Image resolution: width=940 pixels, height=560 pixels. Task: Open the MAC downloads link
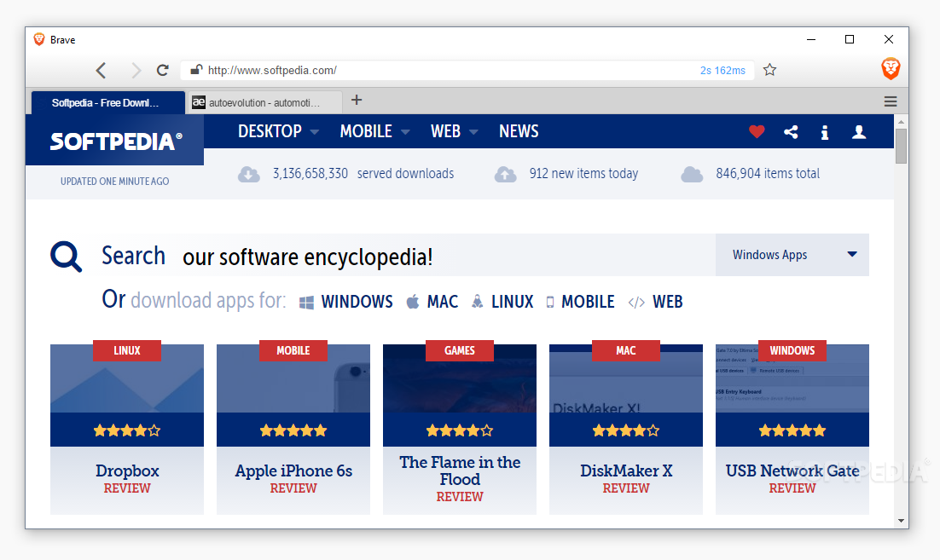(x=432, y=301)
